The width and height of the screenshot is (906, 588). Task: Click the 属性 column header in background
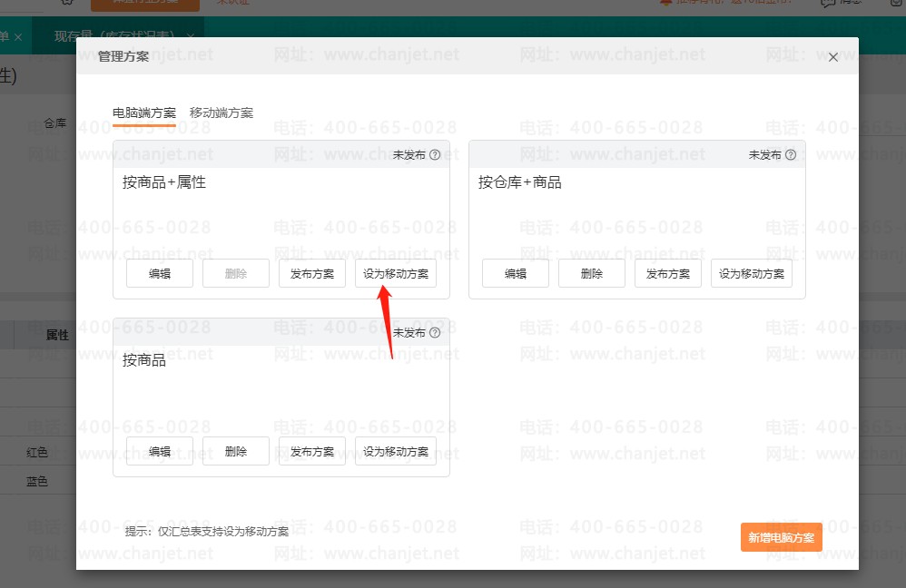click(x=57, y=335)
